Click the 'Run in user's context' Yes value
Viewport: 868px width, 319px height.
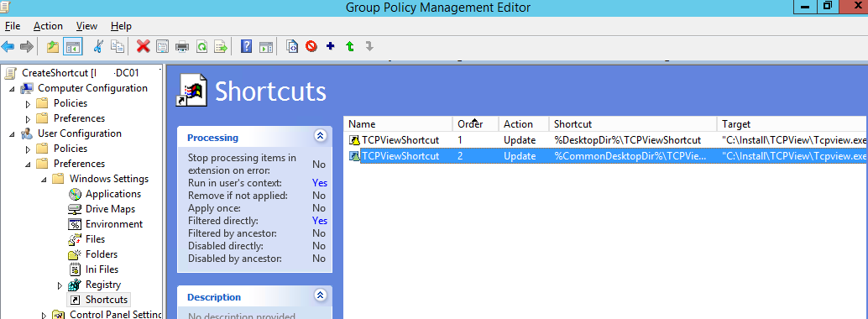pyautogui.click(x=319, y=183)
